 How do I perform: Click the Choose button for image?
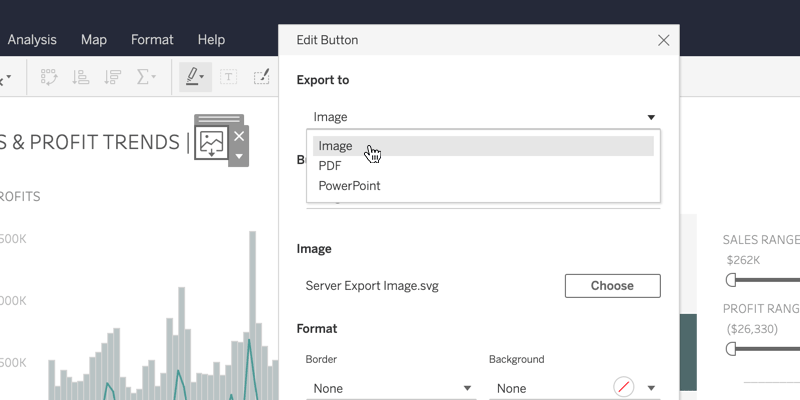point(612,286)
